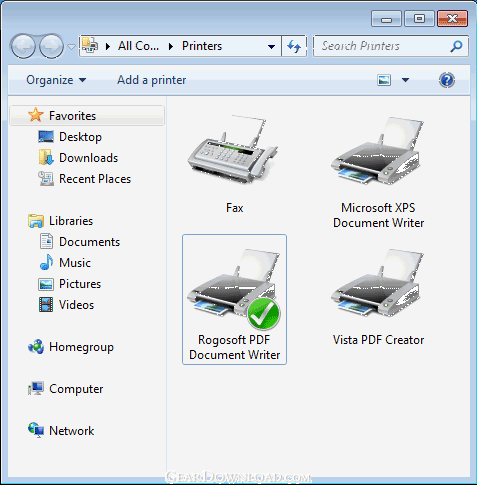Select Computer in navigation pane

tap(76, 389)
